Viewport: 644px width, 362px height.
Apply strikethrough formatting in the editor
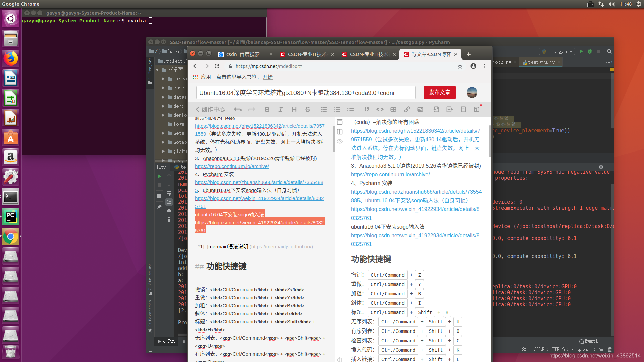pos(307,109)
